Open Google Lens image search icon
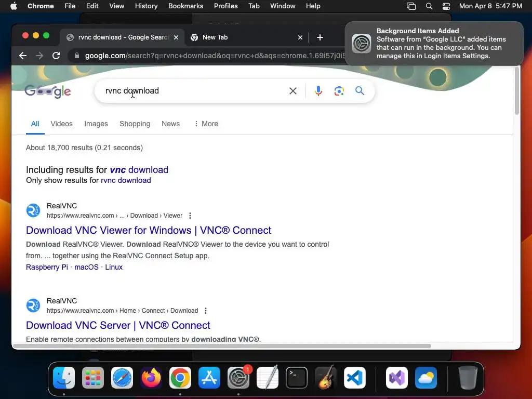This screenshot has height=399, width=532. 339,91
